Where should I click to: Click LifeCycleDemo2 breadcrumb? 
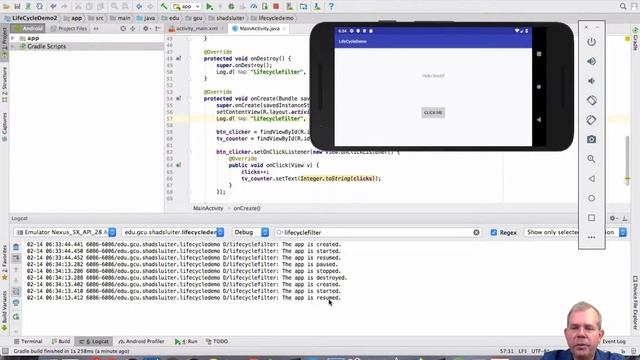pyautogui.click(x=31, y=18)
